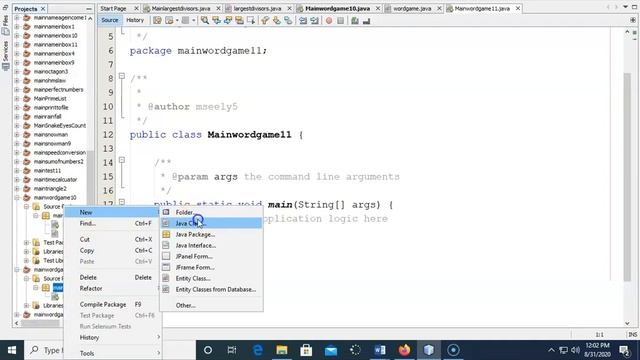Click Next Bookmark toolbar icon
The image size is (640, 360).
277,20
